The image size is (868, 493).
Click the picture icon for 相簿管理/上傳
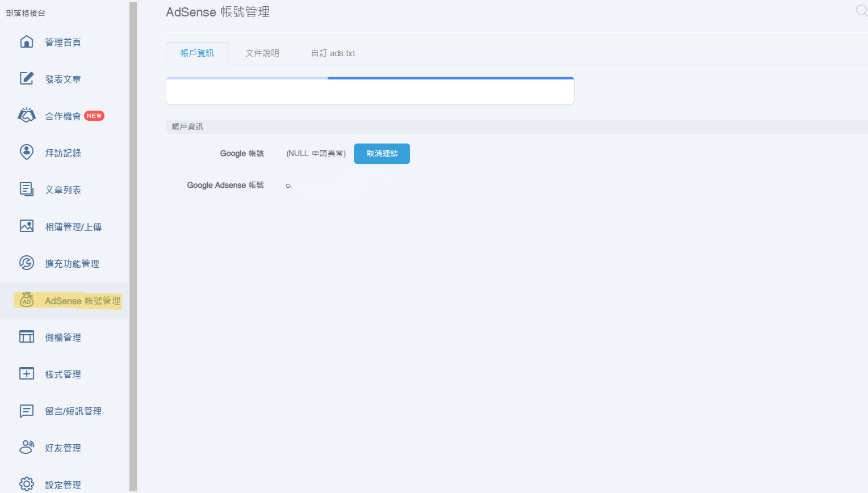27,226
